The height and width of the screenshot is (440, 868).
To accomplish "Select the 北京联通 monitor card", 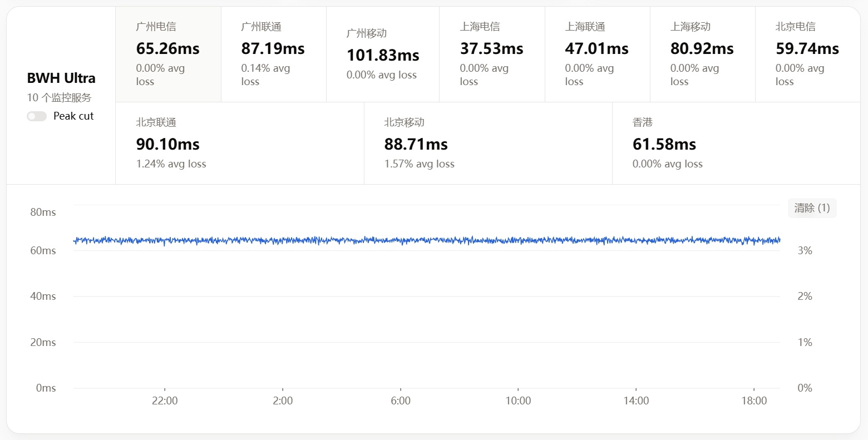I will coord(239,143).
